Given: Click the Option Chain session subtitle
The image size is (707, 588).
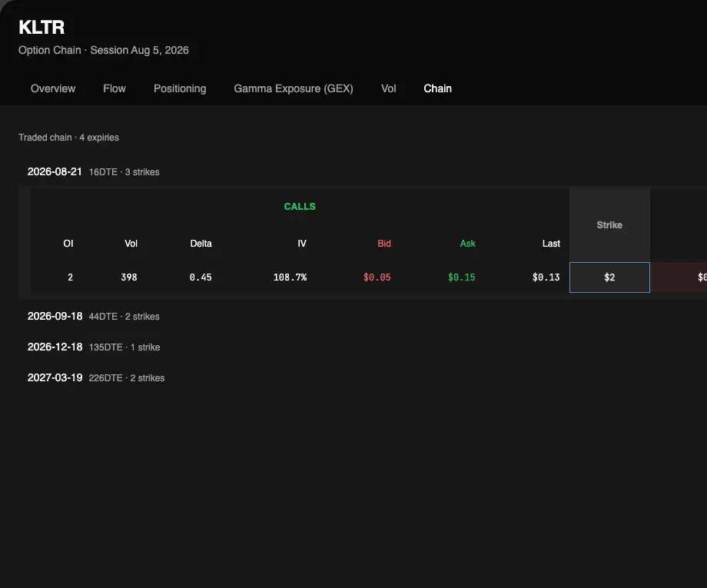Looking at the screenshot, I should [103, 50].
